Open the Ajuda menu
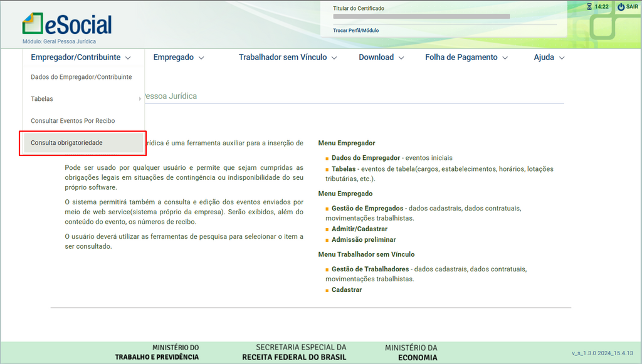Image resolution: width=642 pixels, height=364 pixels. pyautogui.click(x=549, y=57)
